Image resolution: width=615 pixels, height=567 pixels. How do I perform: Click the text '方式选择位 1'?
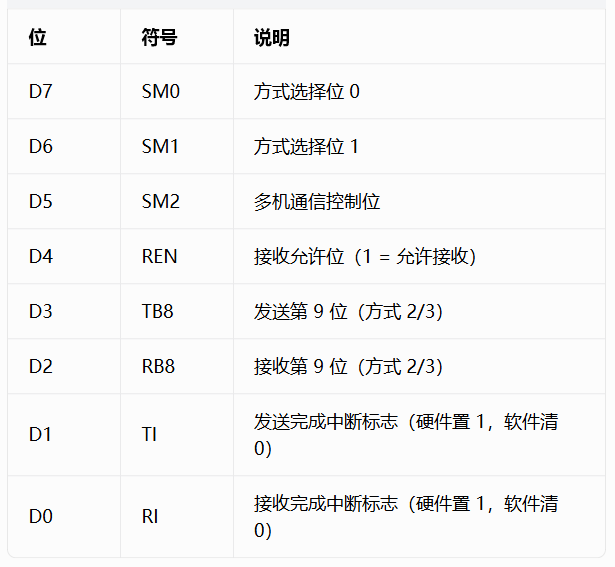coord(306,146)
